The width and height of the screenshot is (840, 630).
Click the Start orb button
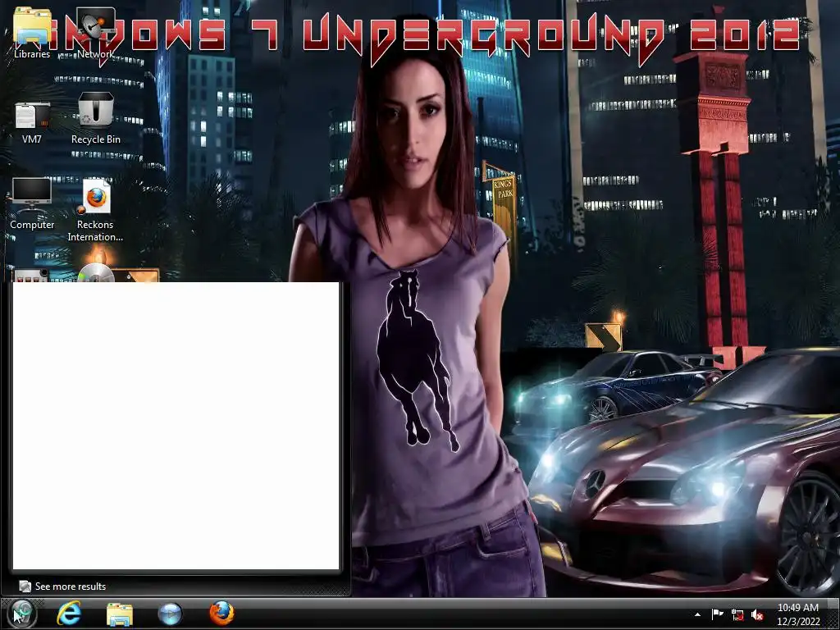click(21, 614)
